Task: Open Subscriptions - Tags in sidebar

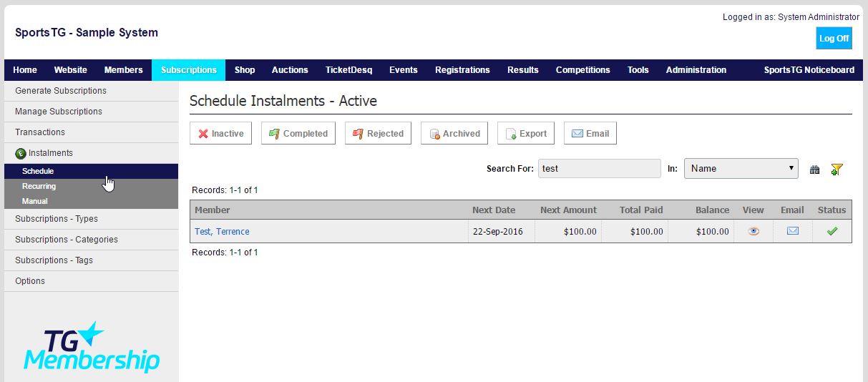Action: (91, 260)
